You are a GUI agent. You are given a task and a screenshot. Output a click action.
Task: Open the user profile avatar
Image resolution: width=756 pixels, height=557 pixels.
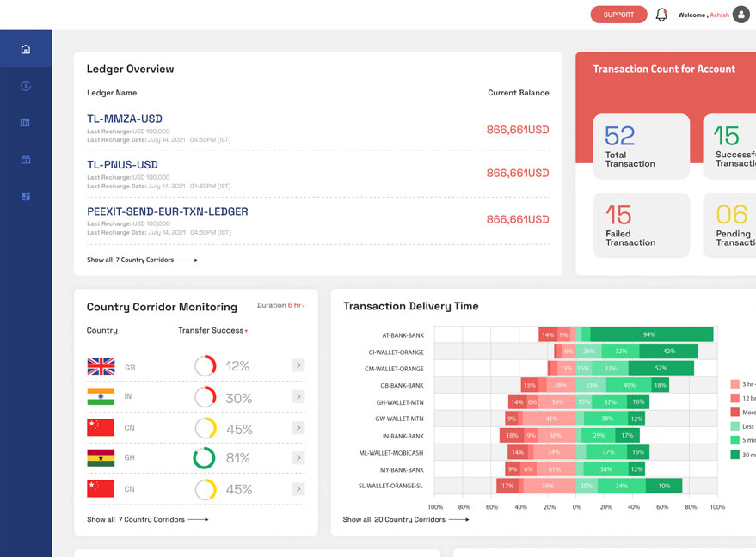pyautogui.click(x=741, y=15)
